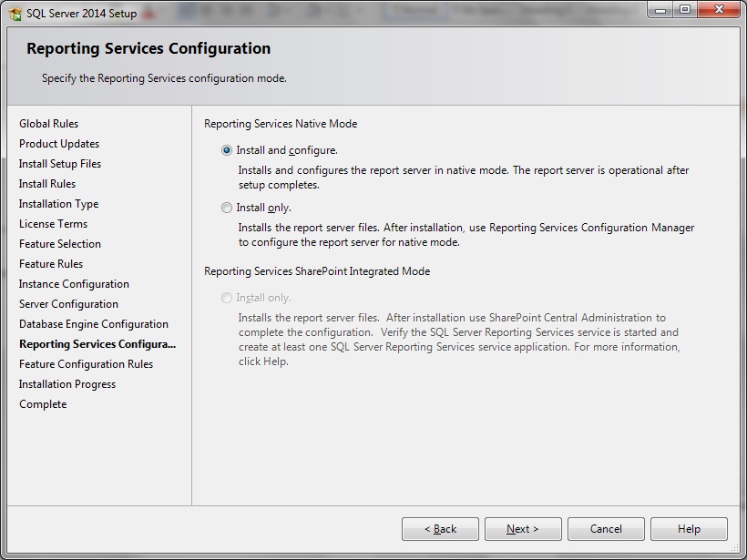Select the Server Configuration step

(68, 304)
